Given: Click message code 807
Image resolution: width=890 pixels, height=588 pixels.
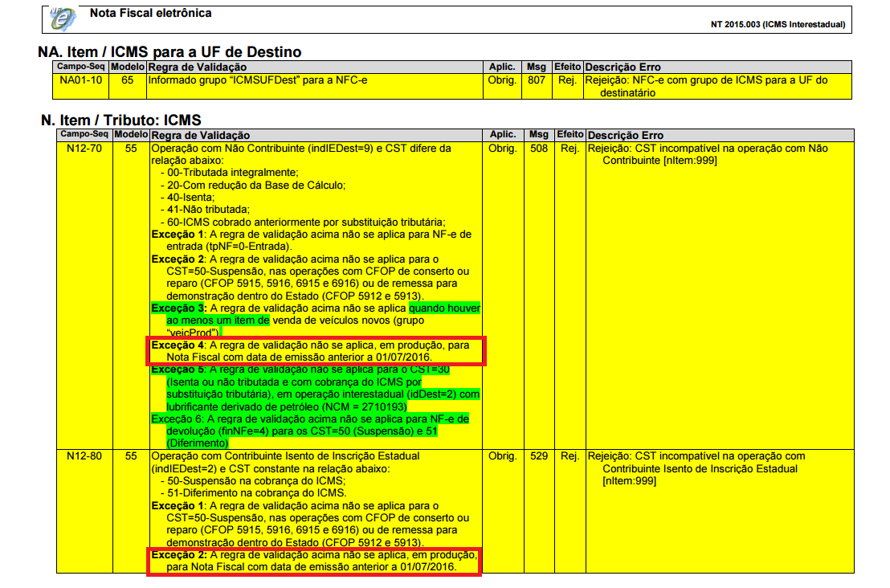Looking at the screenshot, I should (536, 80).
